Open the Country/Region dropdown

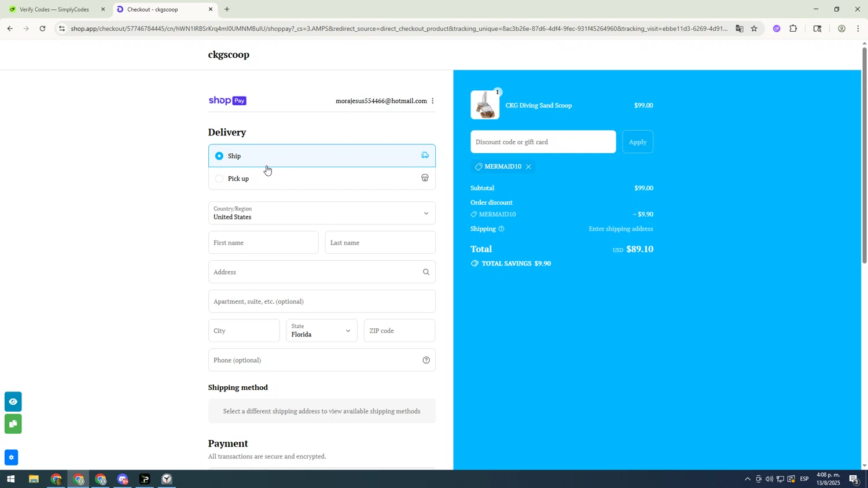click(x=322, y=213)
